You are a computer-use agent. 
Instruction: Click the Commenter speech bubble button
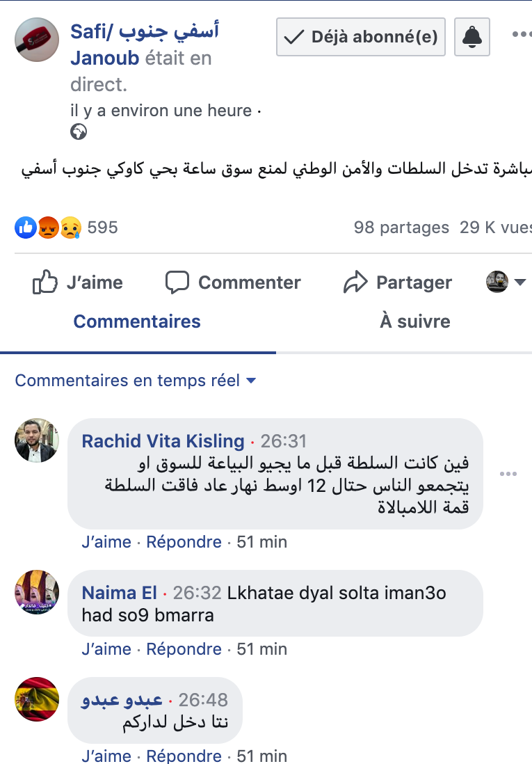[x=233, y=282]
